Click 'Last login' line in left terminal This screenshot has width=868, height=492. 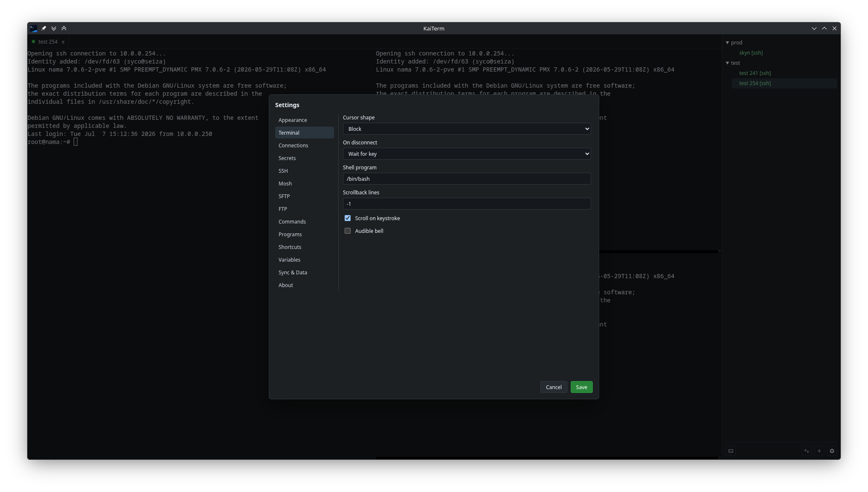click(120, 134)
